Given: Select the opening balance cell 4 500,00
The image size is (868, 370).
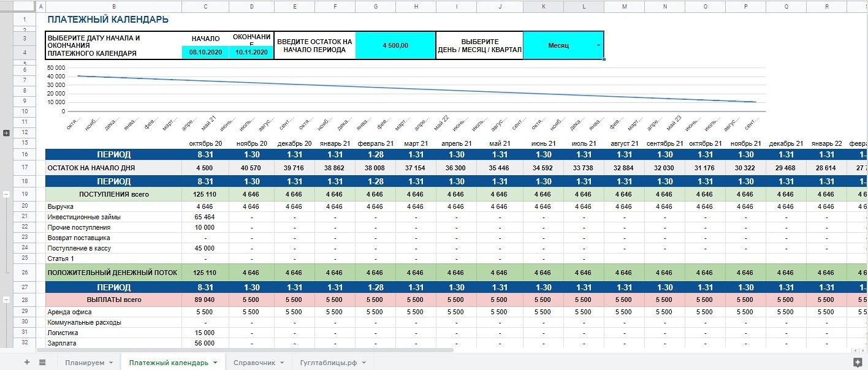Looking at the screenshot, I should click(395, 45).
